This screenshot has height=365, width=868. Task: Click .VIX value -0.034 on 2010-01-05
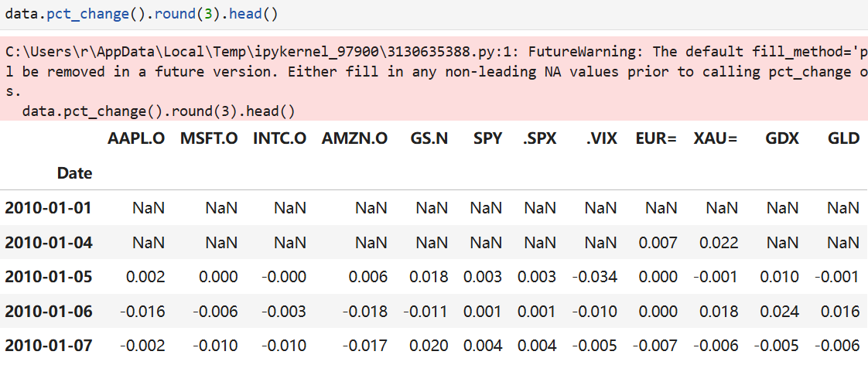click(x=594, y=277)
